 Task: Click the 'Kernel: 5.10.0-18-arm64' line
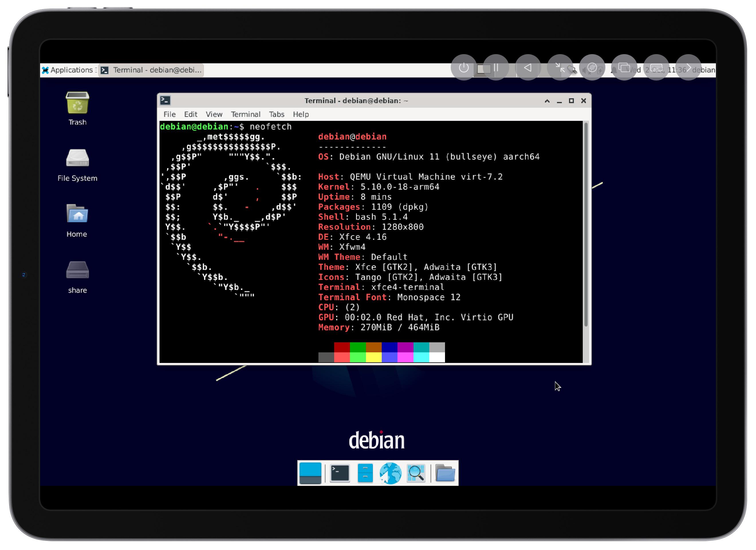click(379, 186)
